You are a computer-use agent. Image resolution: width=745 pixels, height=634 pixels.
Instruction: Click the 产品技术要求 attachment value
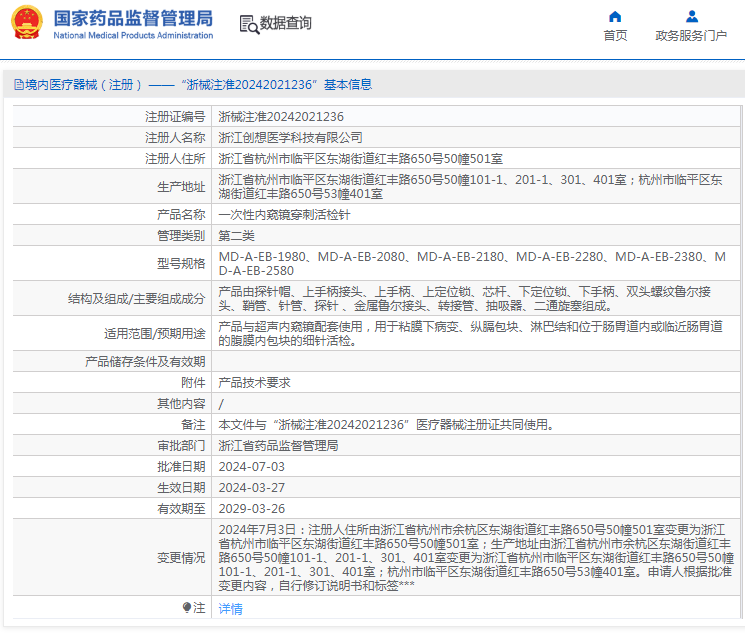(255, 382)
